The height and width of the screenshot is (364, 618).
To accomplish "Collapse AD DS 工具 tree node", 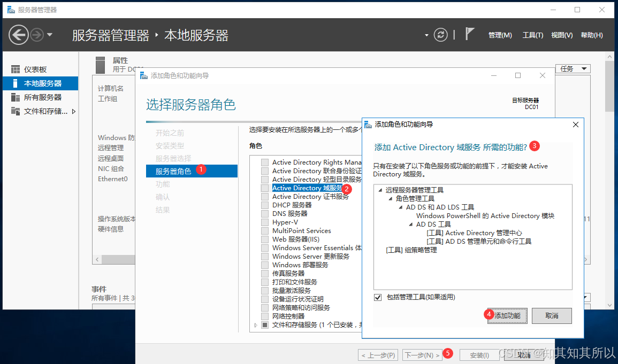I will (411, 224).
